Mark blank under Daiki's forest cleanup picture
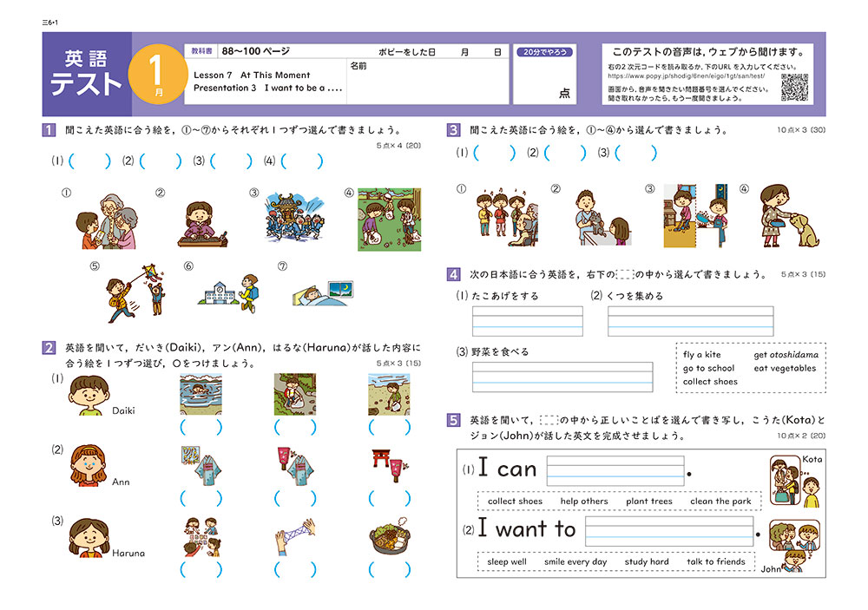868x610 pixels. click(x=295, y=427)
